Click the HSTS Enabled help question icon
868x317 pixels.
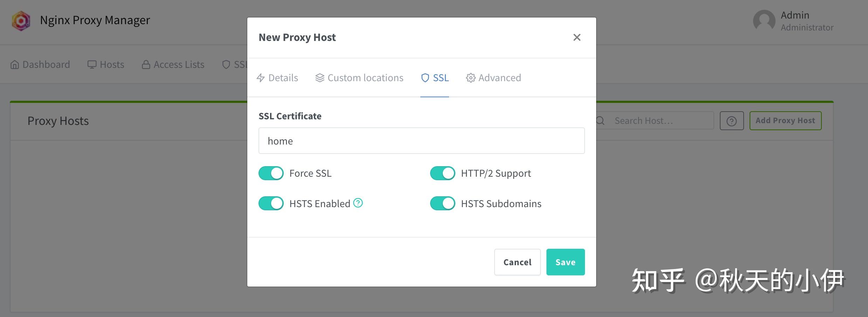[358, 203]
